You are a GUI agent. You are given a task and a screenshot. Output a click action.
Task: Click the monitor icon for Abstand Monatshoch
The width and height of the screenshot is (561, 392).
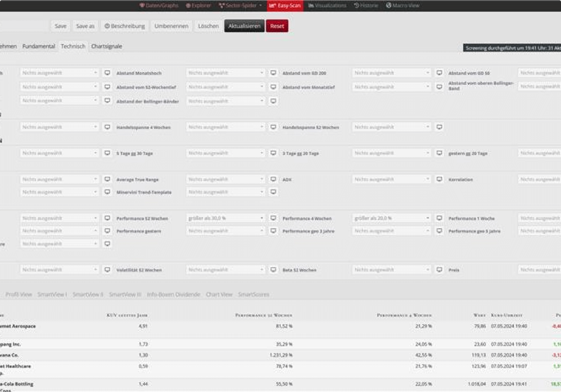pyautogui.click(x=273, y=73)
